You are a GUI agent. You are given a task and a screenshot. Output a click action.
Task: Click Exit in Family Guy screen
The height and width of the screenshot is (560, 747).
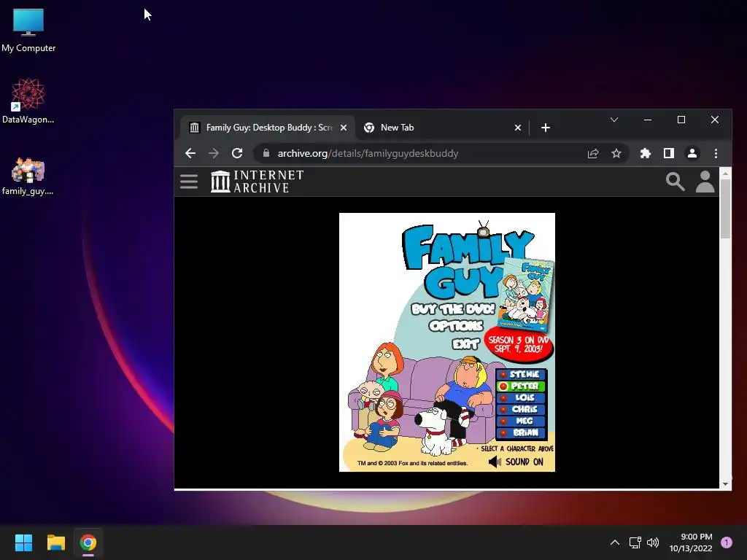point(465,344)
